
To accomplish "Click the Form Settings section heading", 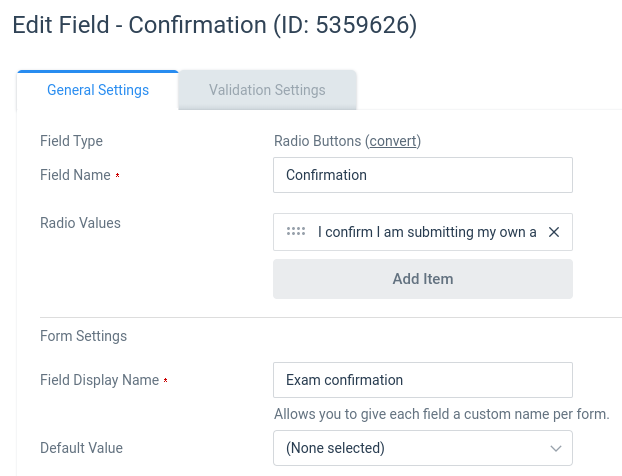I will (84, 336).
